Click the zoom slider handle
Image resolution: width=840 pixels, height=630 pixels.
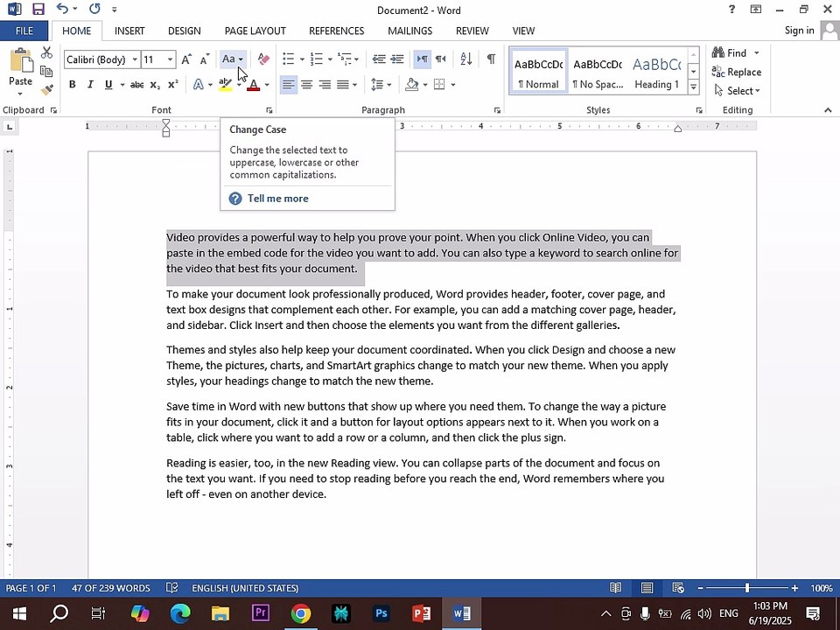point(746,588)
